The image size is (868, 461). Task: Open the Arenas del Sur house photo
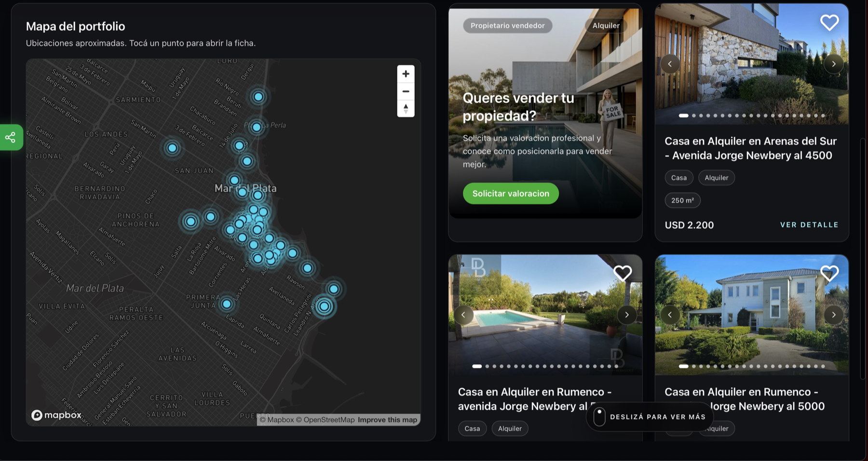coord(751,64)
